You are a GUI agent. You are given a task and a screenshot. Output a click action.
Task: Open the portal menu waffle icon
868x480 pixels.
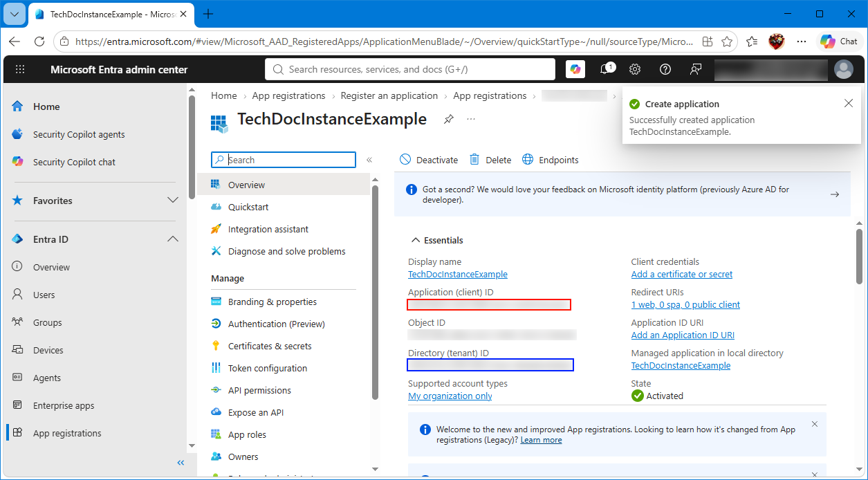(20, 69)
